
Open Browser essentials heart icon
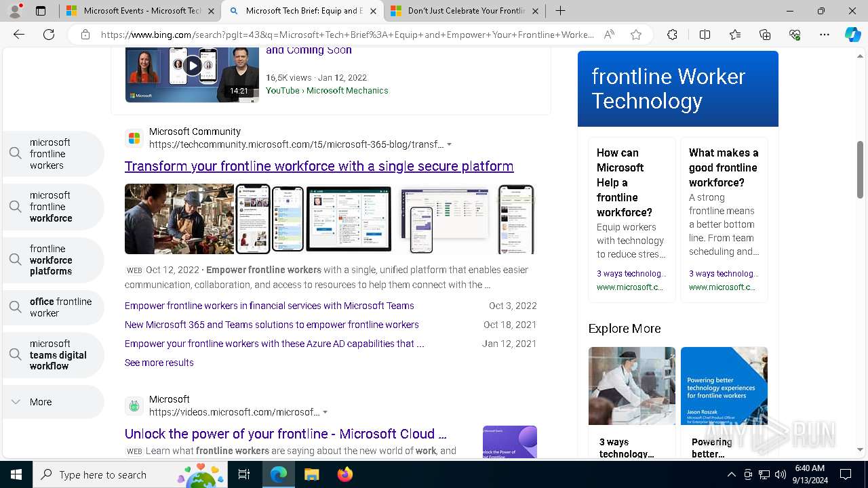click(795, 35)
